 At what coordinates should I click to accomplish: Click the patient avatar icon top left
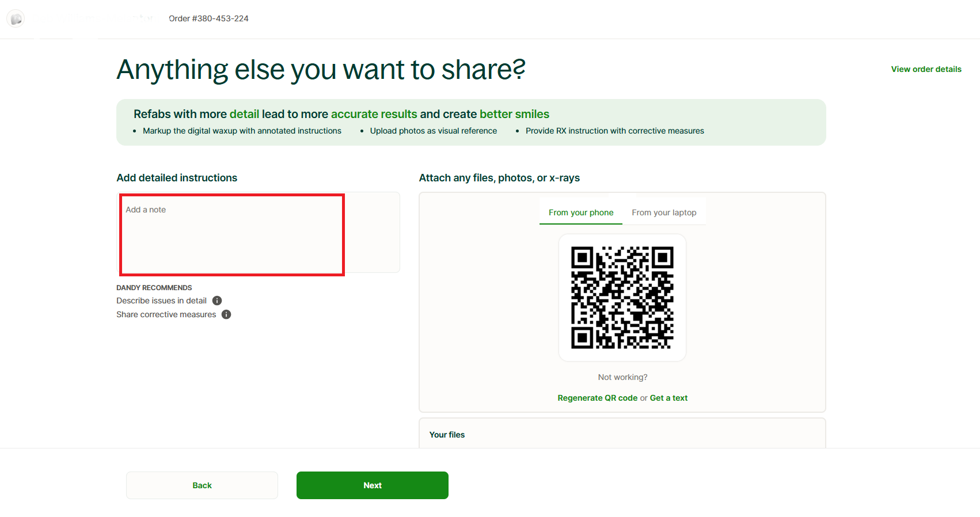[16, 18]
